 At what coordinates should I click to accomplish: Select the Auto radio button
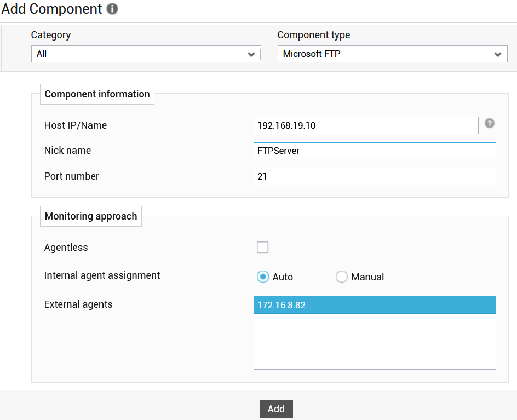pyautogui.click(x=263, y=277)
